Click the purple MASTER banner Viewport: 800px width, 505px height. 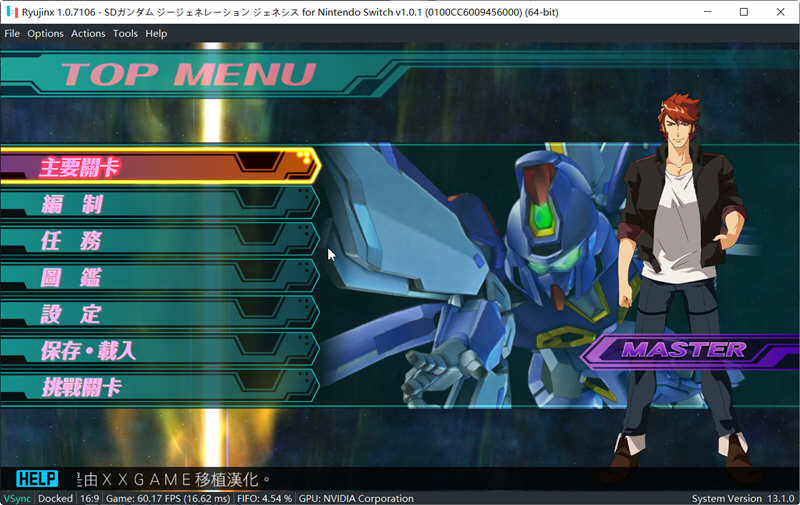[x=690, y=351]
